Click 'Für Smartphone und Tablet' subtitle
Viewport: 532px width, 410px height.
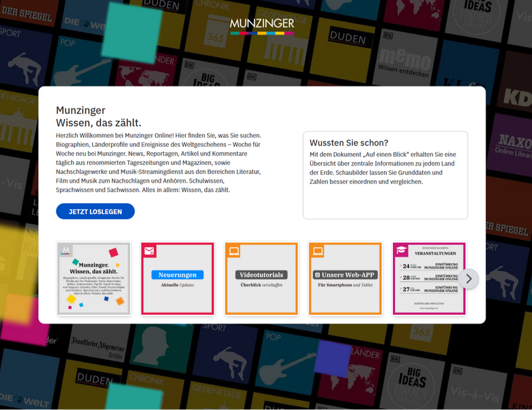click(x=345, y=285)
